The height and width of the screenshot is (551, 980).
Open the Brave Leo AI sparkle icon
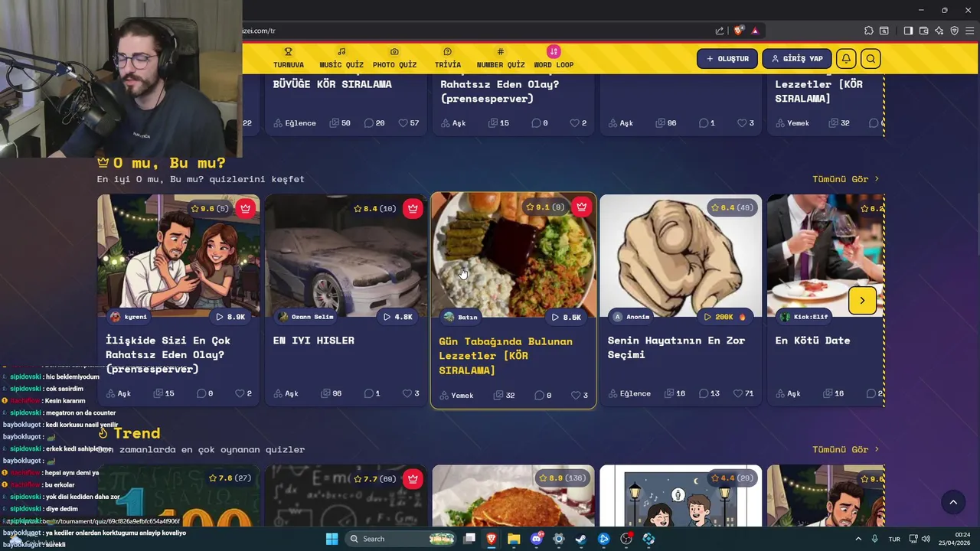939,31
